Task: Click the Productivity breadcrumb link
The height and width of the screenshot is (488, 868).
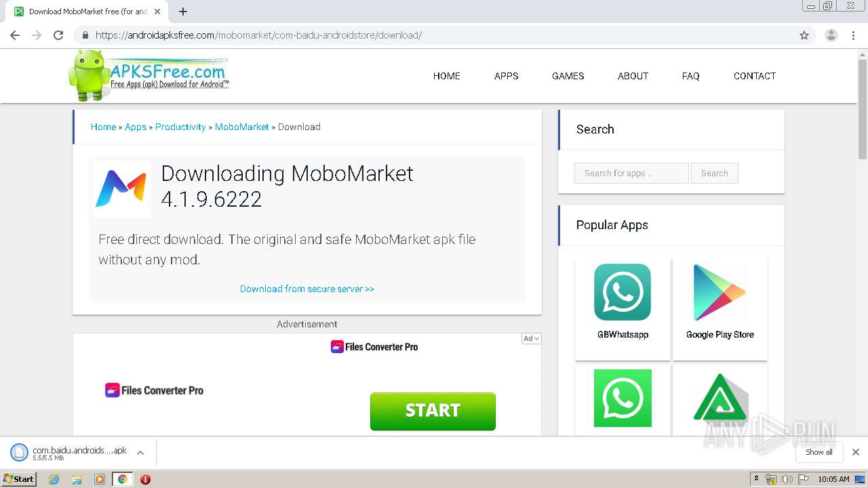Action: (x=180, y=127)
